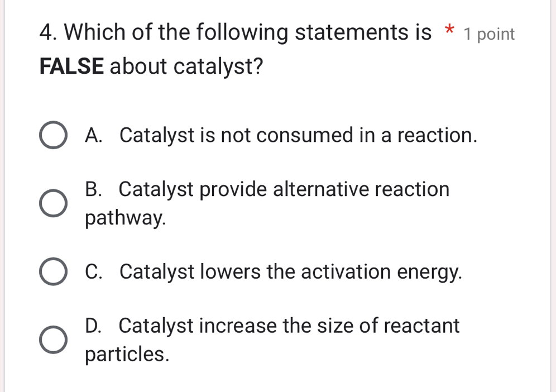Click 'Catalyst provide alternative reaction' label
Viewport: 556px width, 392px height.
point(284,190)
